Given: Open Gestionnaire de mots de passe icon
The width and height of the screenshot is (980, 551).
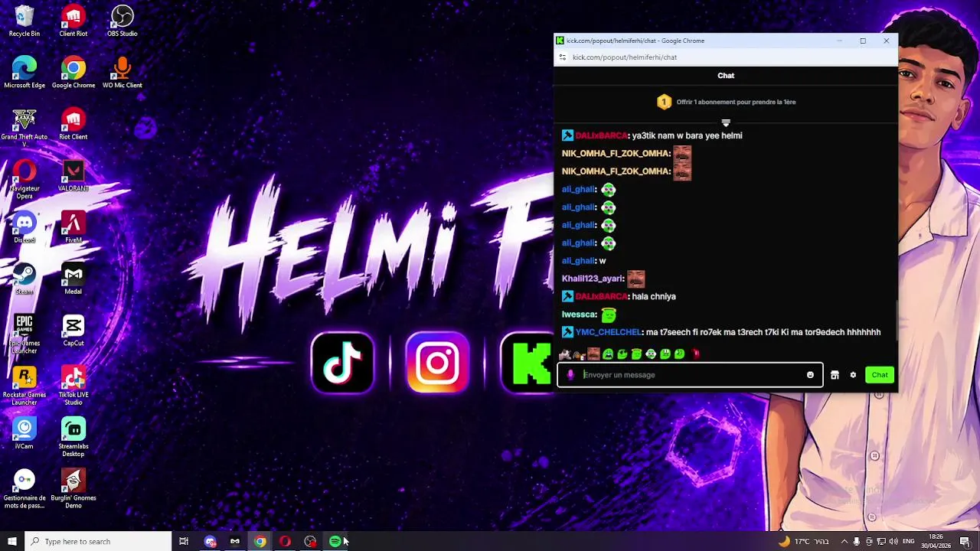Looking at the screenshot, I should 24,489.
